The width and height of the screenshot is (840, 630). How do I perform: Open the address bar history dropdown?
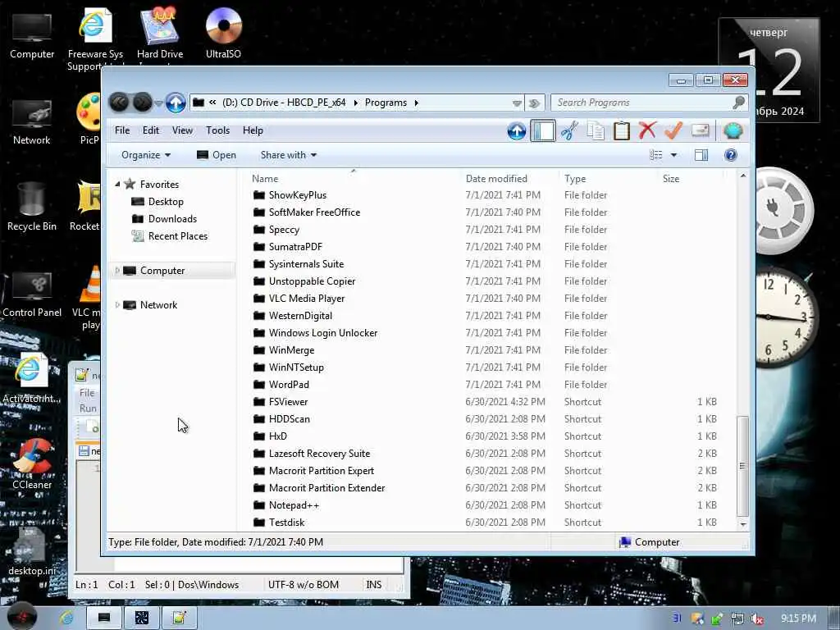[x=517, y=103]
